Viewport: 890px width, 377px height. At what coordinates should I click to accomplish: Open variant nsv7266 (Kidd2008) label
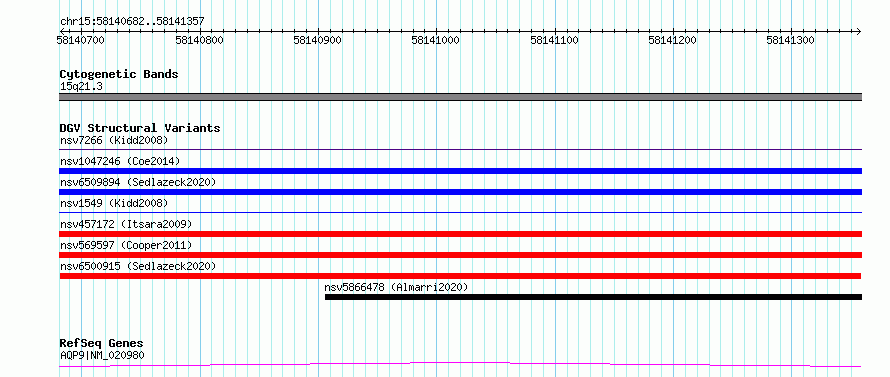click(x=114, y=140)
